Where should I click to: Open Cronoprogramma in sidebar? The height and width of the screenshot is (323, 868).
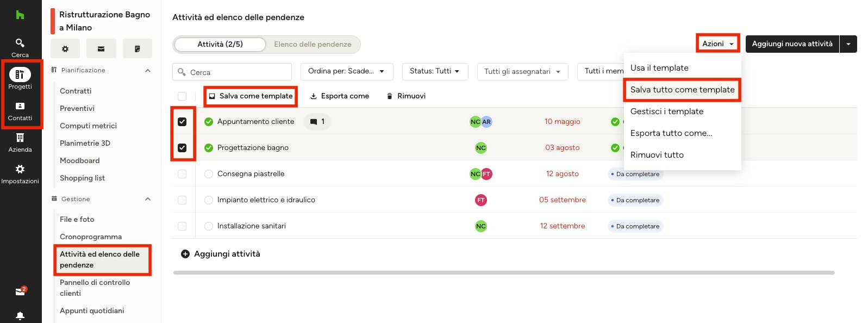pyautogui.click(x=91, y=237)
